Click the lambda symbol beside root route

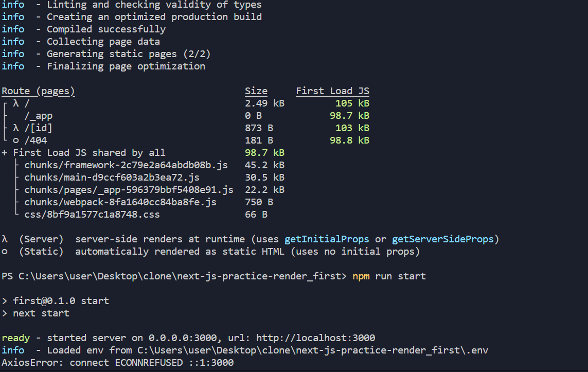16,103
